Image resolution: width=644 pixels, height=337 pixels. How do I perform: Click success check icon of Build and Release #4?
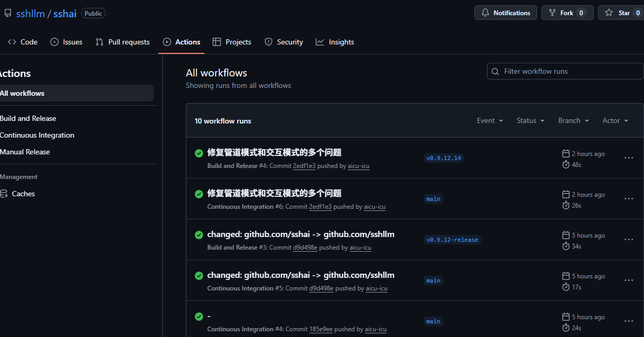[199, 153]
